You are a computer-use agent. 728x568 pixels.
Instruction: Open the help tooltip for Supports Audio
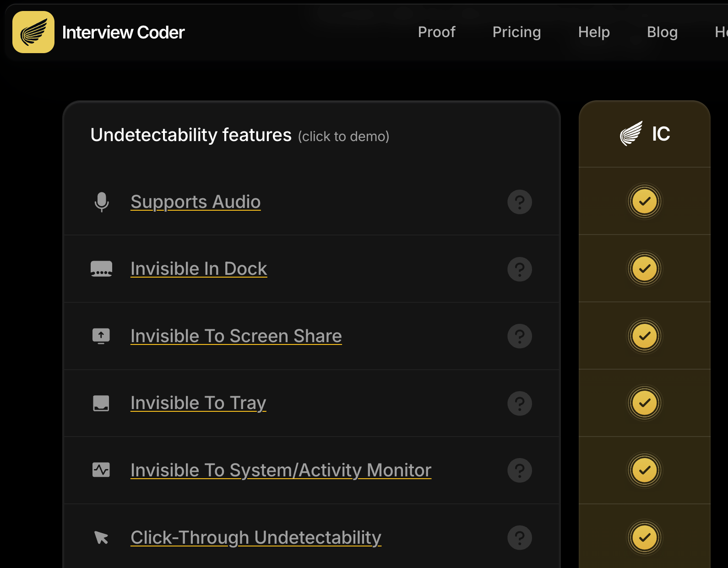coord(520,202)
